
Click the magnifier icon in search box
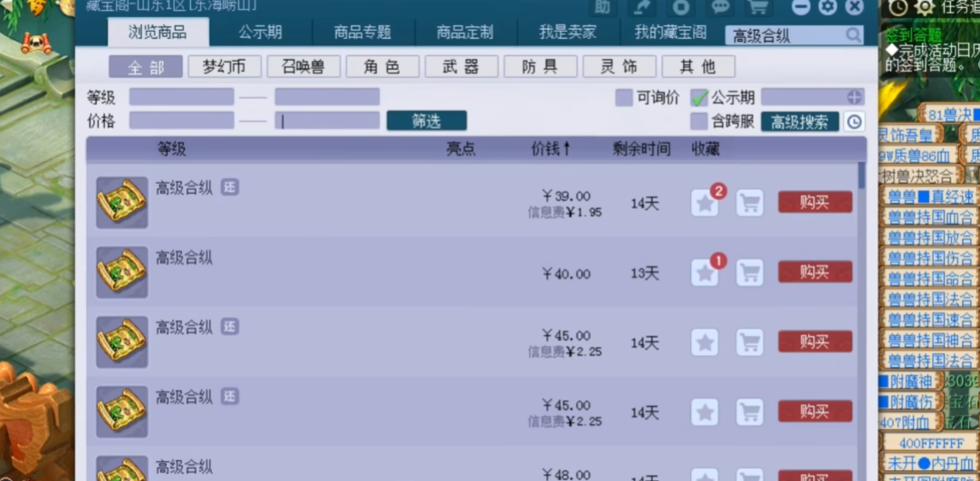pyautogui.click(x=853, y=35)
